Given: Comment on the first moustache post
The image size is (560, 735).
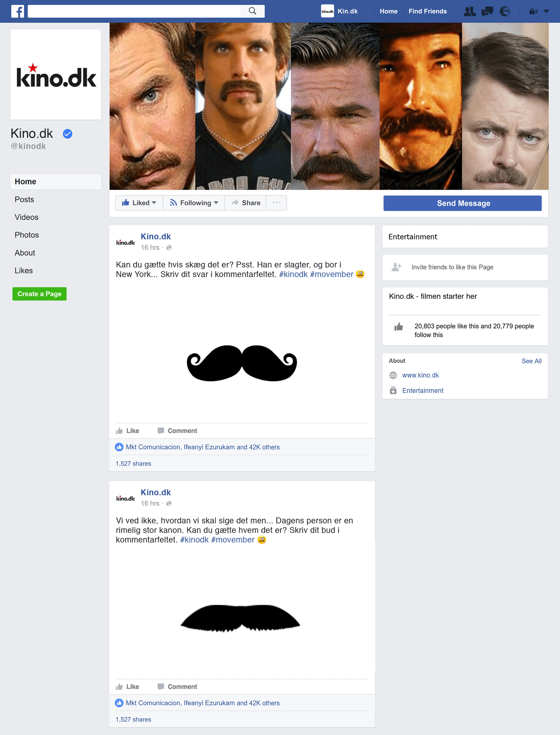Looking at the screenshot, I should tap(177, 431).
